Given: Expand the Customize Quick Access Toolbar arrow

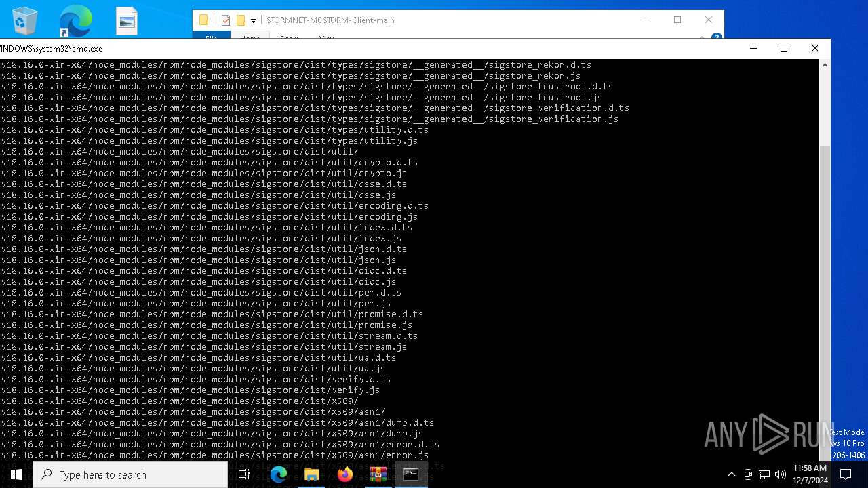Looking at the screenshot, I should (x=253, y=21).
